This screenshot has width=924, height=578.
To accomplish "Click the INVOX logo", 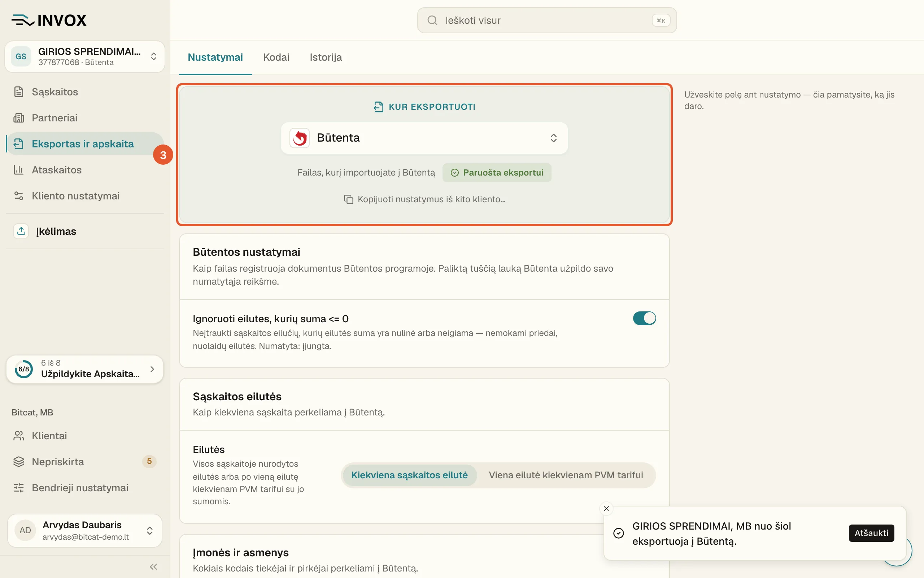I will tap(49, 20).
